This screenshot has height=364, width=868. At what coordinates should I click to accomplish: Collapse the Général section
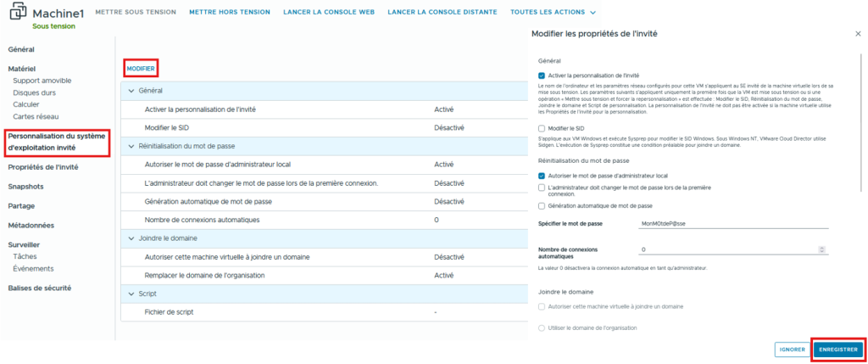(131, 90)
